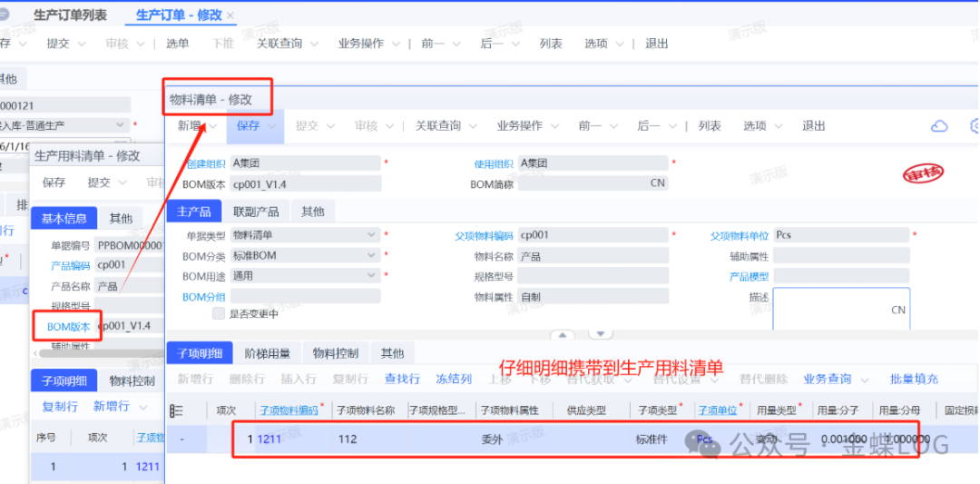Click the grid settings icon in table header
The image size is (980, 484).
(x=177, y=410)
